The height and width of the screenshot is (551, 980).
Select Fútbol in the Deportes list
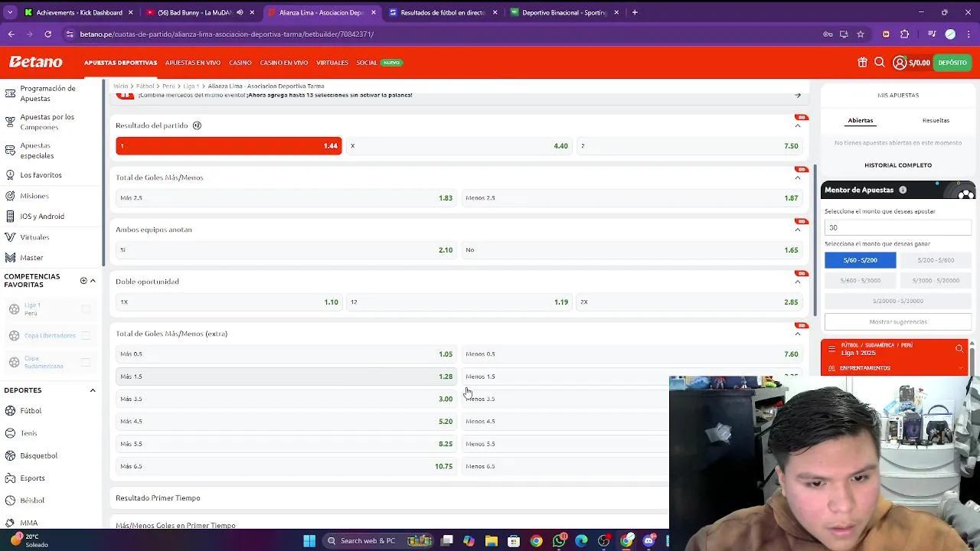31,411
